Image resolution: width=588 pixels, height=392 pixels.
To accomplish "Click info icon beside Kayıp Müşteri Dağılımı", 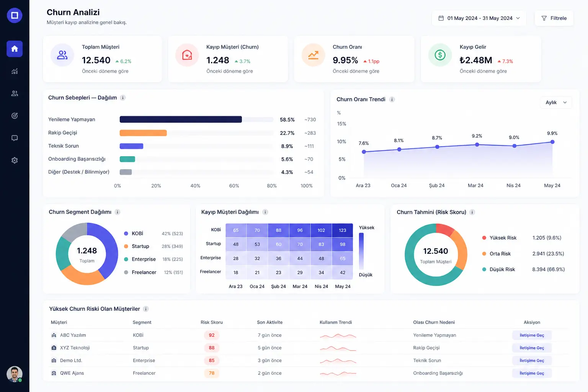I will (265, 212).
